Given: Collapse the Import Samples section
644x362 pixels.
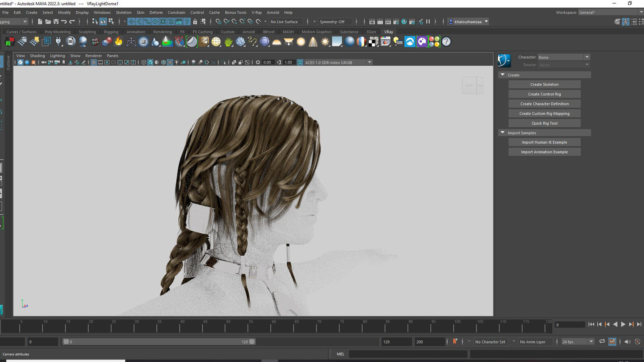Looking at the screenshot, I should tap(502, 132).
